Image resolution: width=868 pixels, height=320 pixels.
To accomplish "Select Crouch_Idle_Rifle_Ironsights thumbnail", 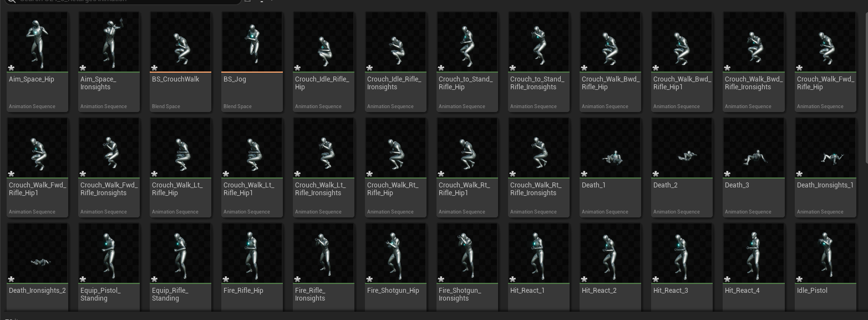I will coord(395,42).
